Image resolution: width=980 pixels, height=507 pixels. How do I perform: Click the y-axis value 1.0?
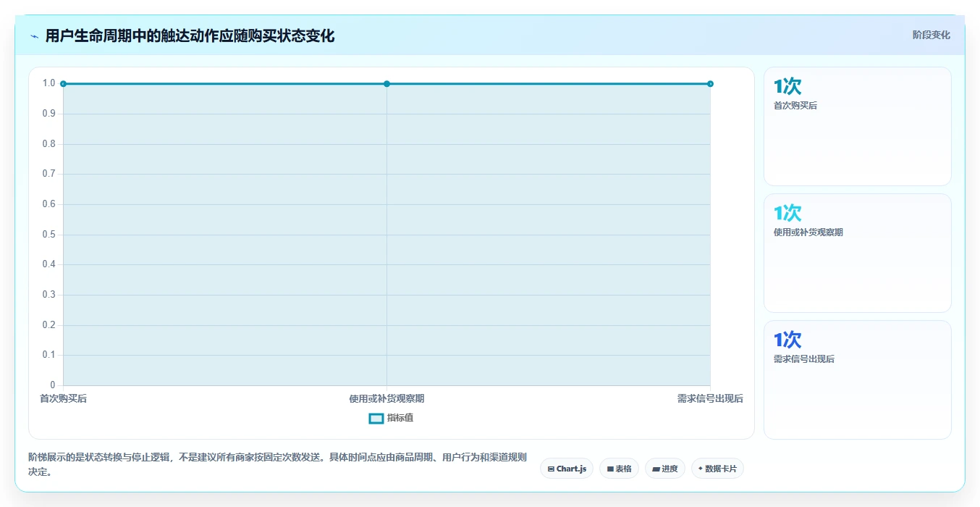point(49,83)
